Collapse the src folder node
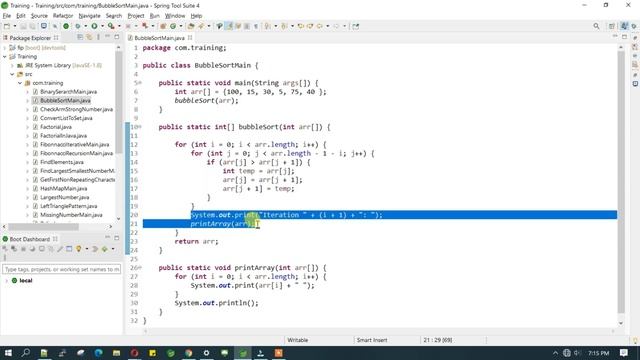 point(12,74)
